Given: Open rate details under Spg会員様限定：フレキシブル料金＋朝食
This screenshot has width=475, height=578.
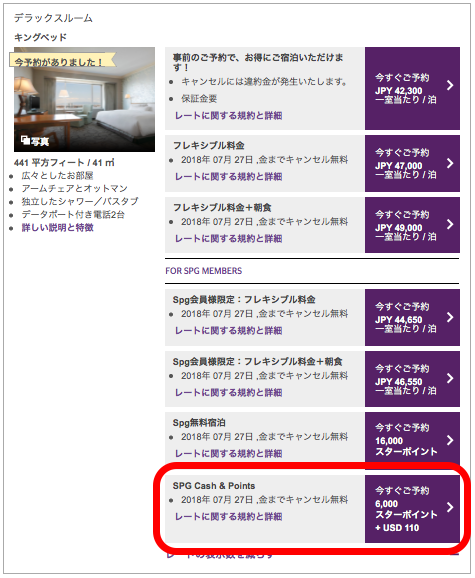Looking at the screenshot, I should pos(228,393).
